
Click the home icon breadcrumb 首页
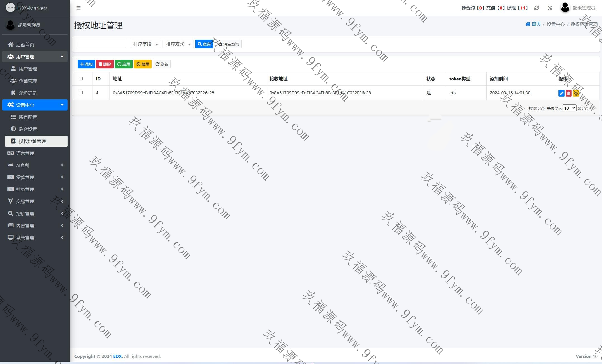[533, 24]
